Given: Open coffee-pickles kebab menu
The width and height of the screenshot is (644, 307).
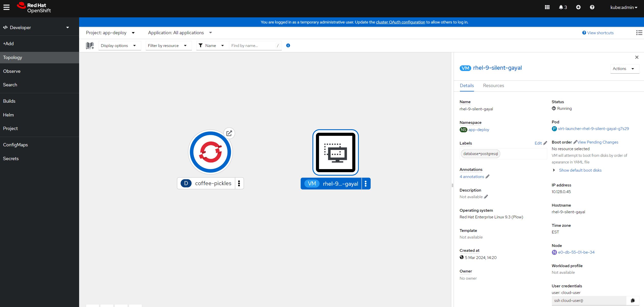Looking at the screenshot, I should click(x=239, y=183).
